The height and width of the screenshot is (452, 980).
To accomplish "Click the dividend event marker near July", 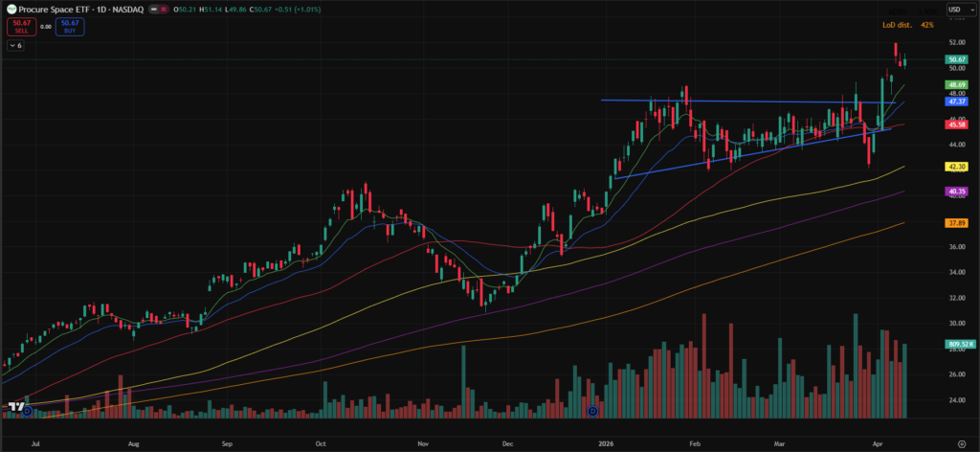I will click(27, 411).
